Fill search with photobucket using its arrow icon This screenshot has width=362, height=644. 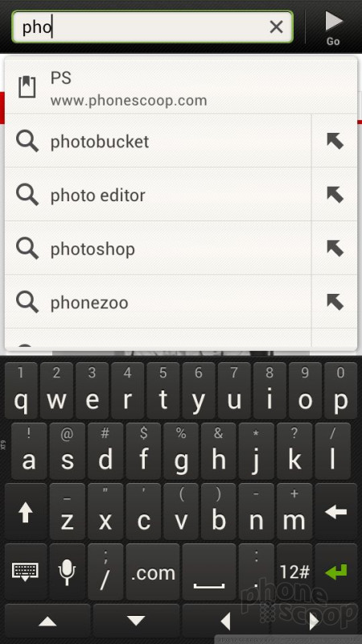click(x=335, y=141)
